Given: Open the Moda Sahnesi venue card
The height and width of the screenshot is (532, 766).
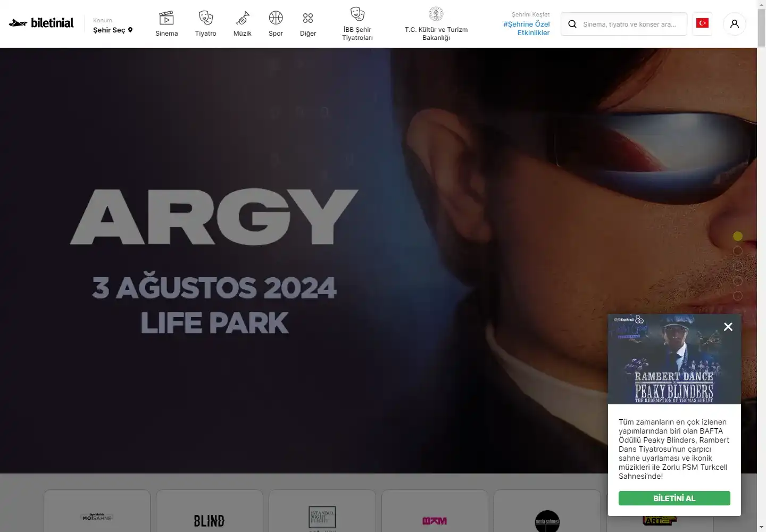Looking at the screenshot, I should click(547, 511).
